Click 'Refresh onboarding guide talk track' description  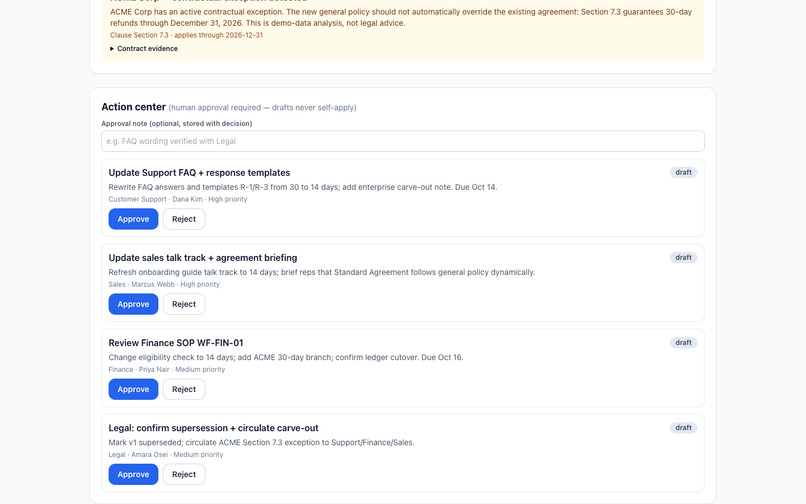tap(322, 272)
